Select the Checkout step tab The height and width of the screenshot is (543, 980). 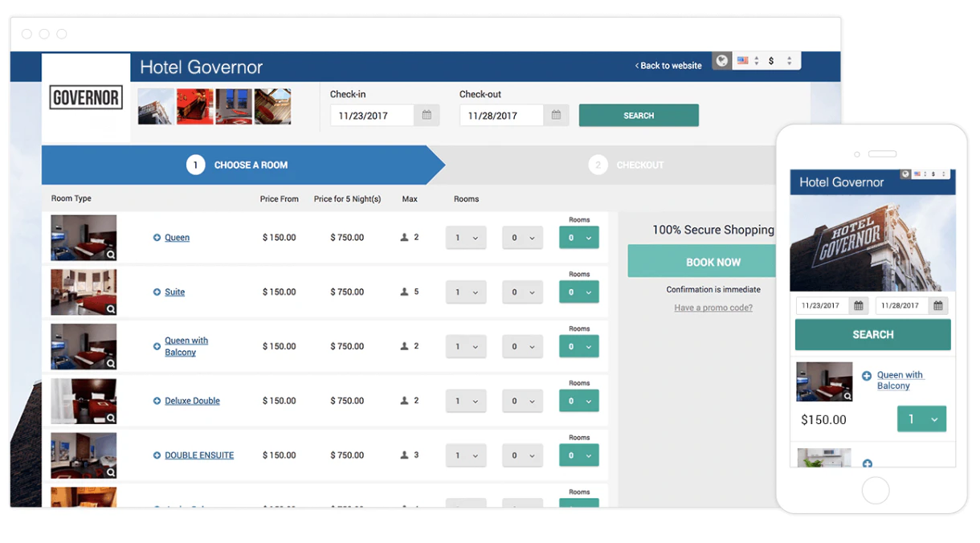click(627, 165)
